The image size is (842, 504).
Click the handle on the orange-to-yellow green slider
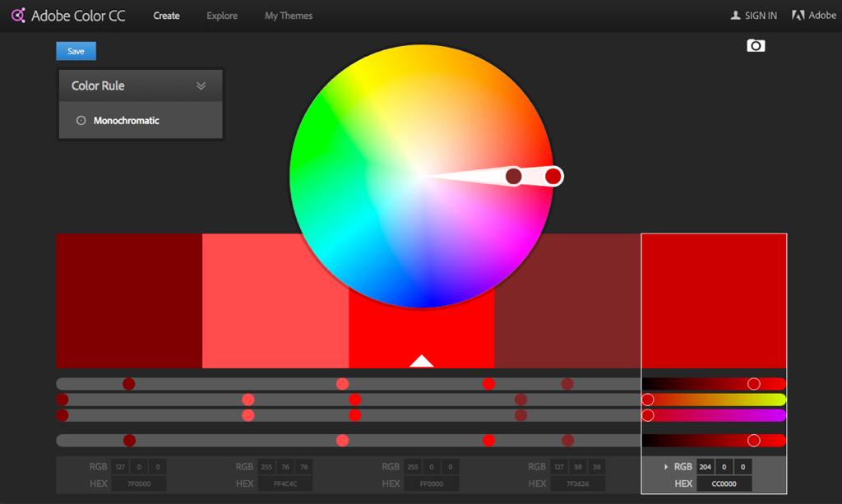(x=648, y=400)
